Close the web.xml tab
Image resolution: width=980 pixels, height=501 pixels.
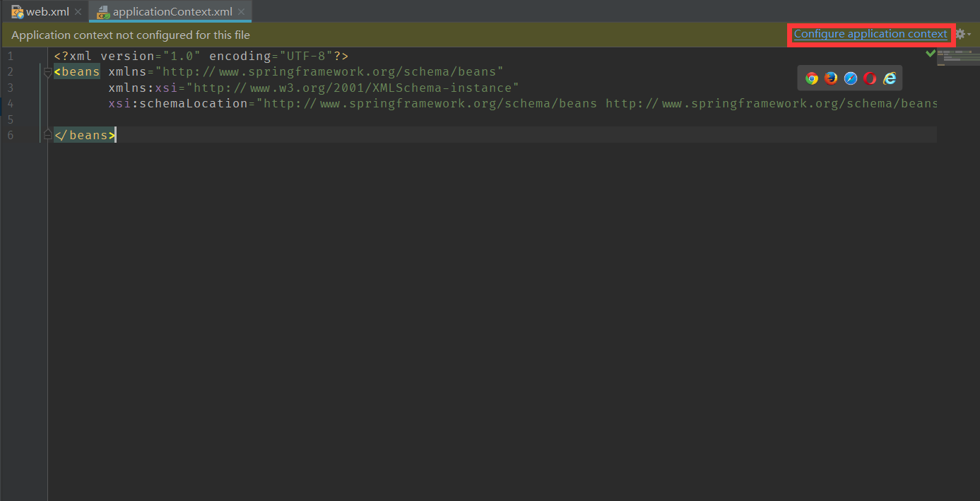point(78,12)
